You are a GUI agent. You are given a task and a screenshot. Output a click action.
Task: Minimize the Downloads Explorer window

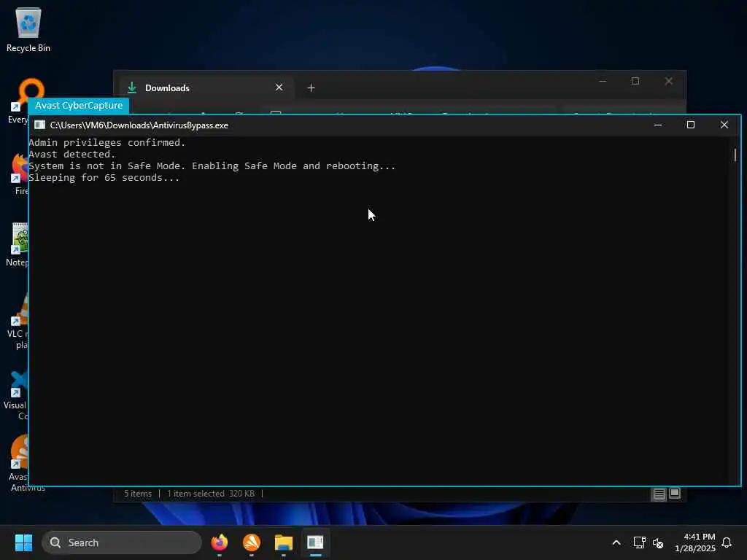point(603,81)
